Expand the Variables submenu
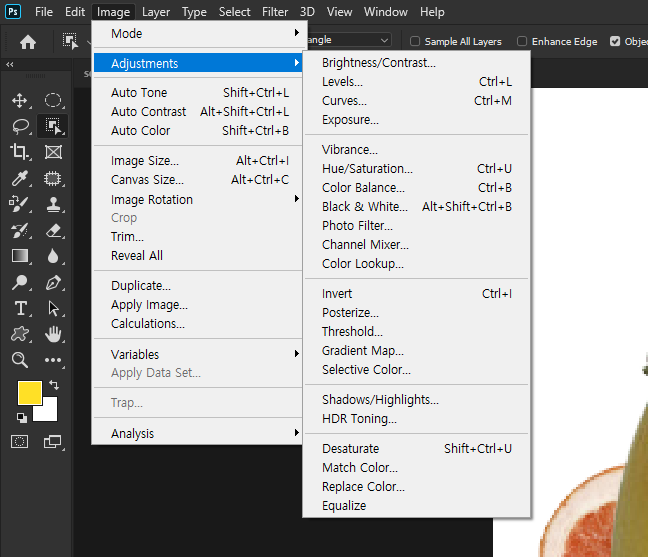Image resolution: width=648 pixels, height=557 pixels. point(198,355)
